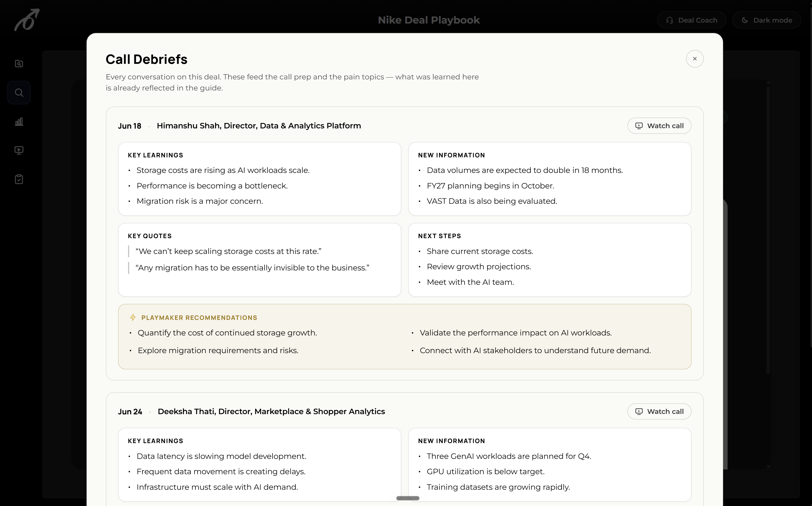Watch the Jun 24 Deeksha Thati call

[x=659, y=412]
